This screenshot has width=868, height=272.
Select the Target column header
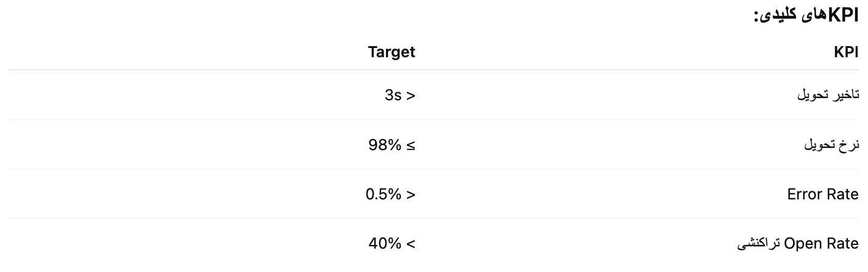(392, 52)
